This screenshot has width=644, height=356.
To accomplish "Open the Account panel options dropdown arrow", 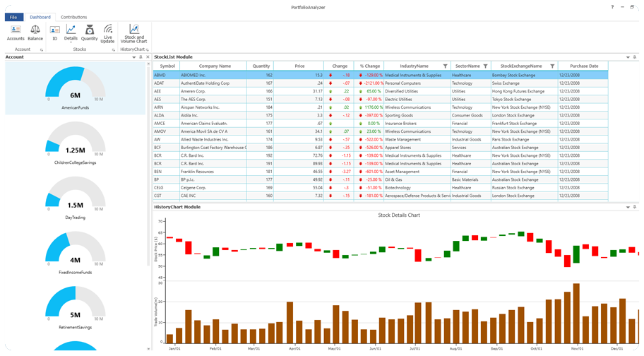I will pyautogui.click(x=134, y=57).
